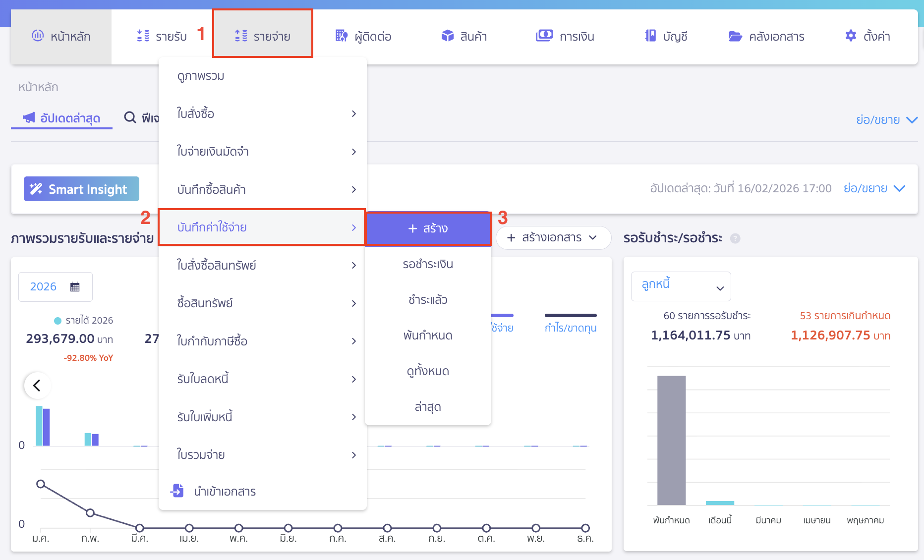Collapse Smart Insight panel using ย่อ/ขยาย
924x560 pixels.
tap(874, 188)
